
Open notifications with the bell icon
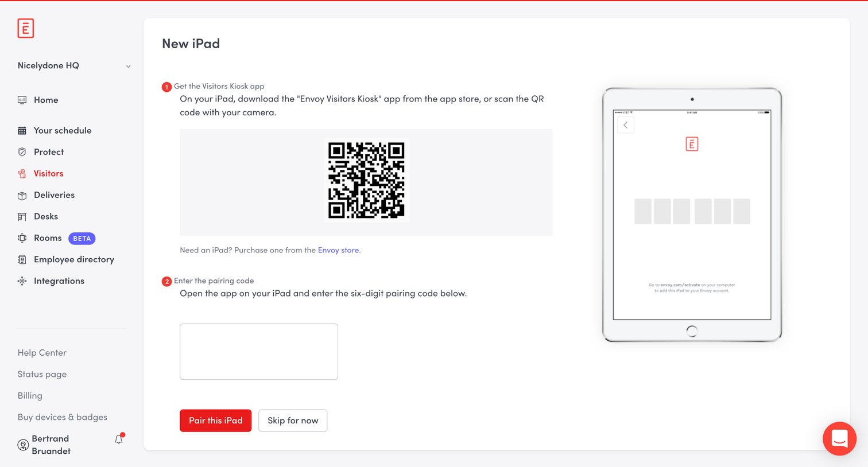tap(119, 439)
